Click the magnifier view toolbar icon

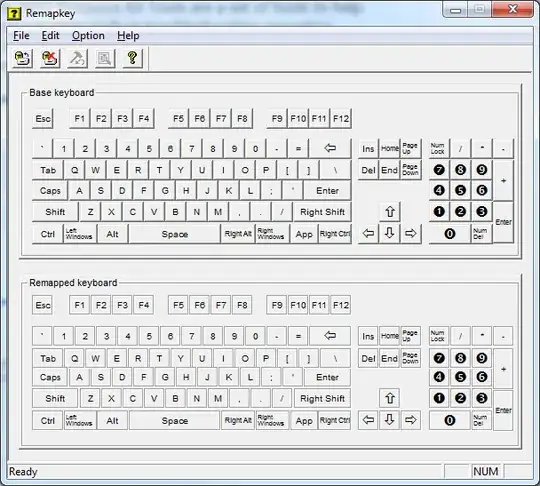click(105, 58)
